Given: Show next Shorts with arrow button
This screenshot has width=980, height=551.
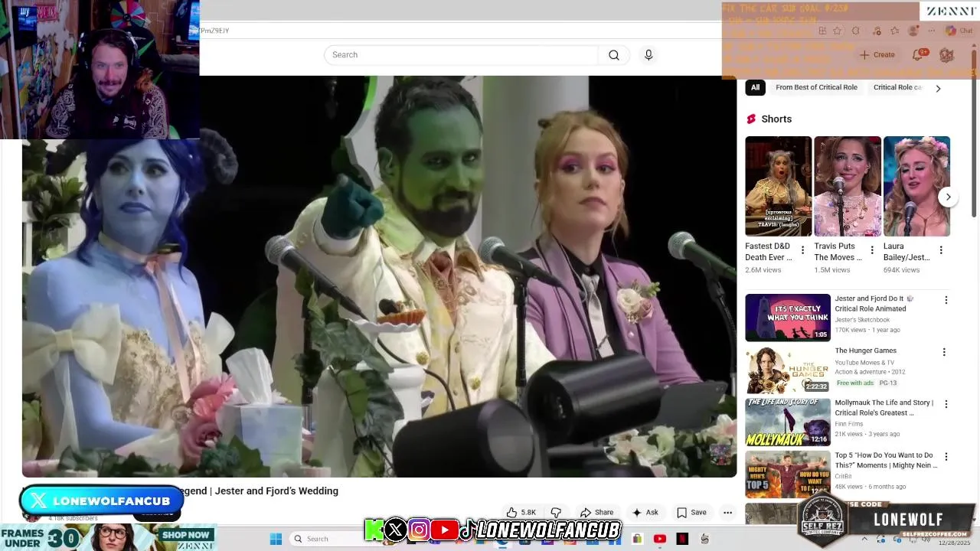Looking at the screenshot, I should tap(948, 197).
